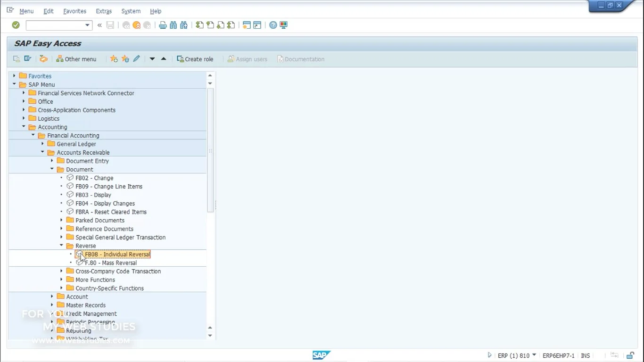Select F.80 - Mass Reversal transaction

click(111, 263)
